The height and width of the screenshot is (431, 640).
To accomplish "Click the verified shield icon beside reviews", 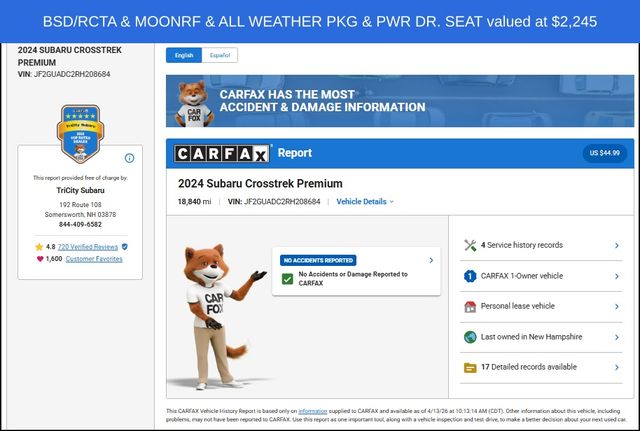I will point(125,246).
